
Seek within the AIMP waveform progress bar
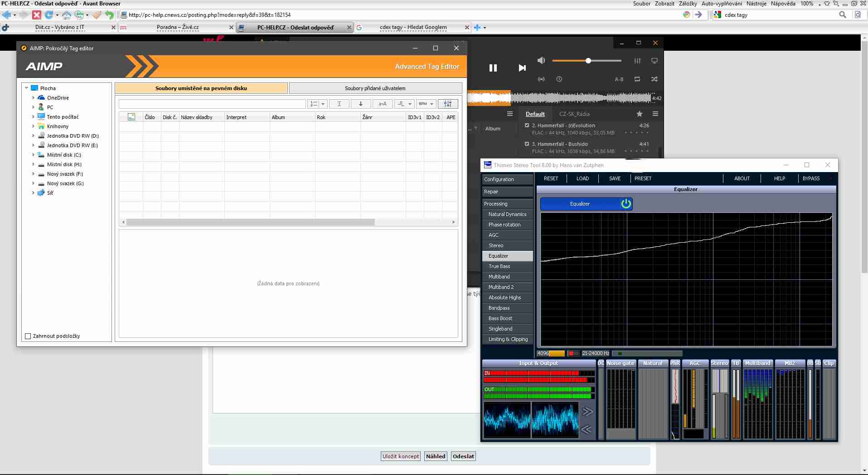click(559, 97)
